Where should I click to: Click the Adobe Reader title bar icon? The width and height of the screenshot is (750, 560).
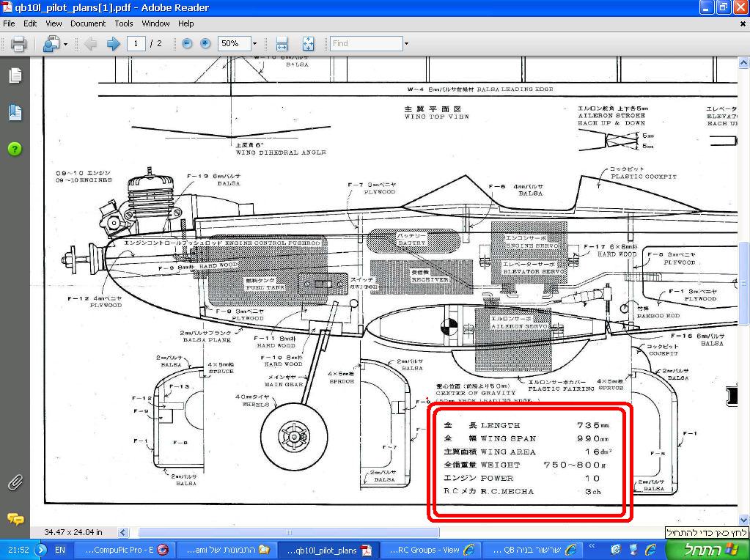click(x=7, y=7)
